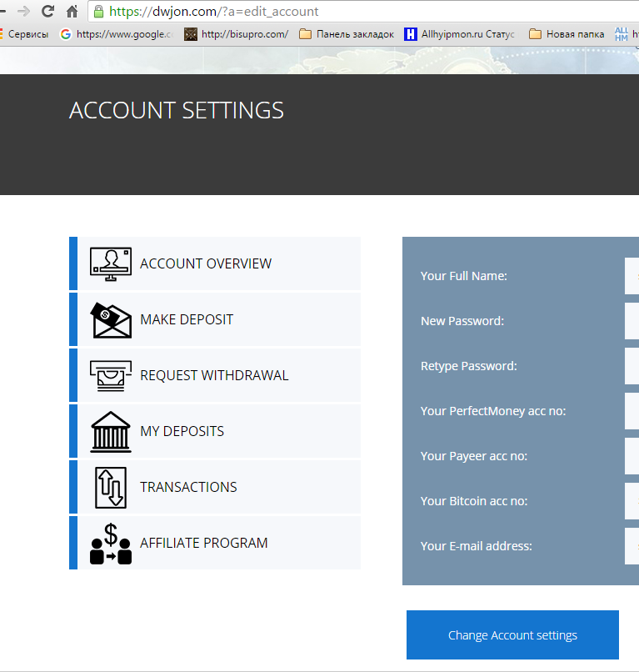639x672 pixels.
Task: Open the Make Deposit menu item
Action: 215,319
